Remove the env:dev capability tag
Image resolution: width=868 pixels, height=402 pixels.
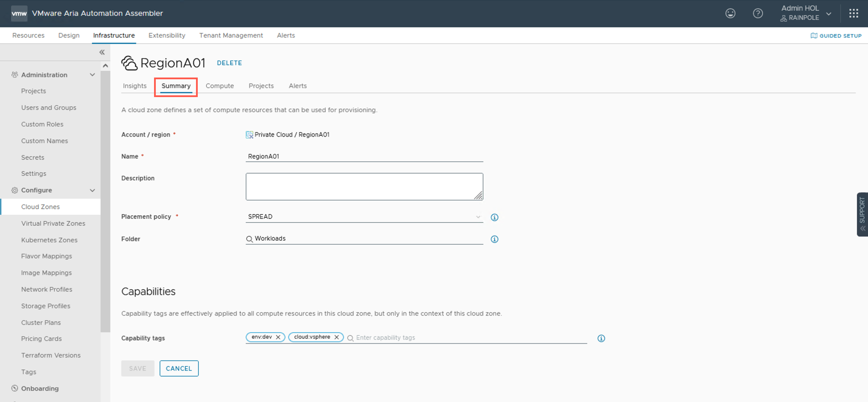[278, 337]
